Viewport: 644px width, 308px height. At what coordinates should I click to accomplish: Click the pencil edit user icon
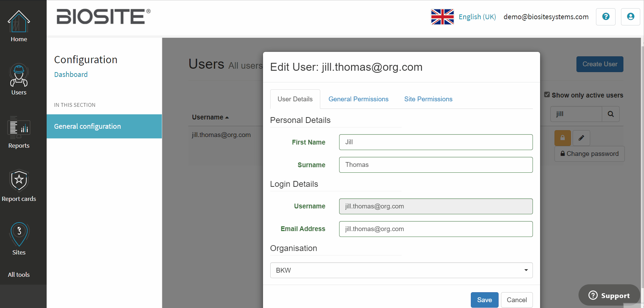581,138
